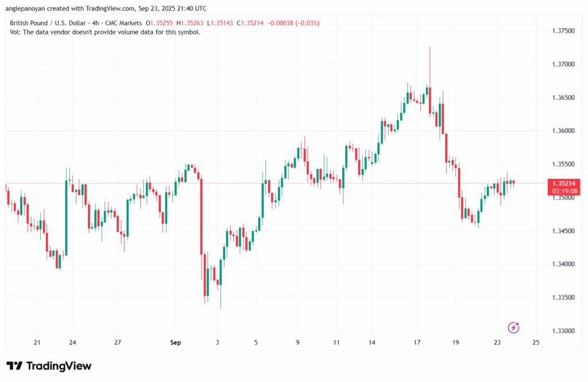Select the 17 date axis label
588x382 pixels.
(417, 343)
